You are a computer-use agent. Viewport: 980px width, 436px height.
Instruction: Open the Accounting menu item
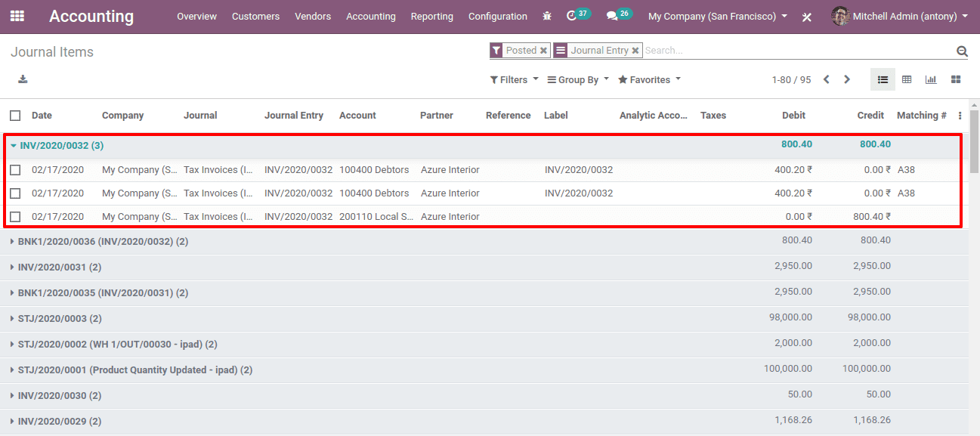[x=371, y=16]
